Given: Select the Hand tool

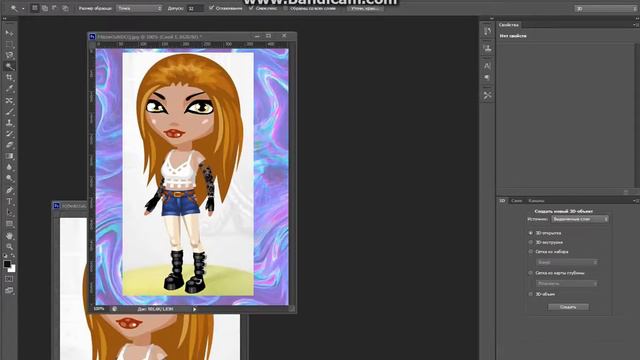Looking at the screenshot, I should coord(9,236).
